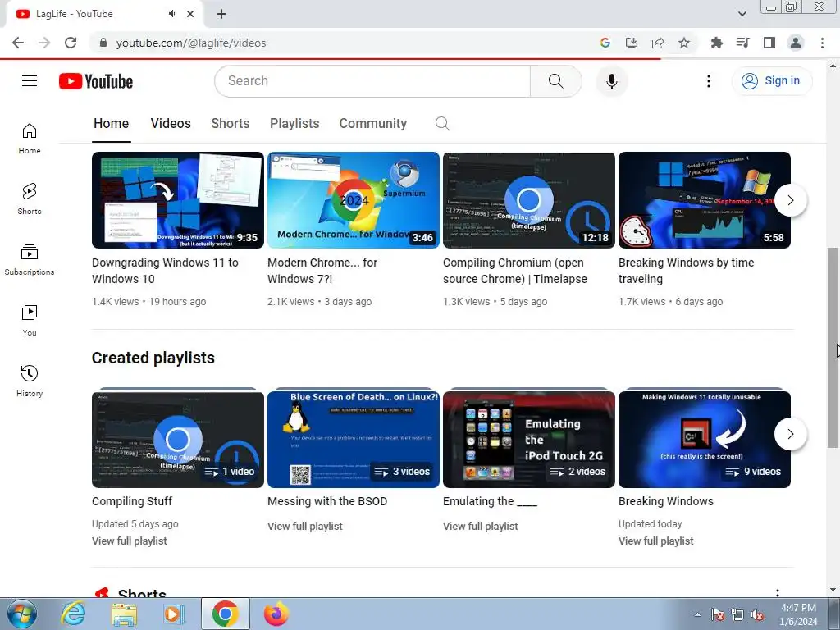Image resolution: width=840 pixels, height=630 pixels.
Task: Click the page vertical scrollbar thumb
Action: 833,347
